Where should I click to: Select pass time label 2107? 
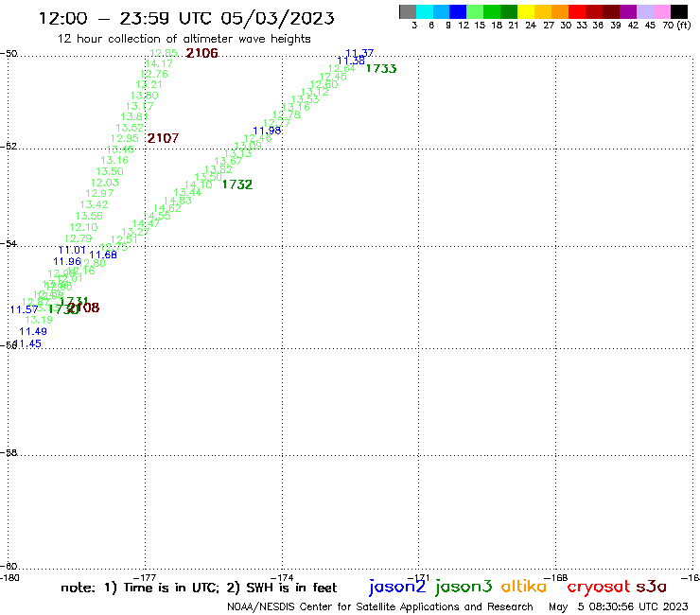click(163, 138)
